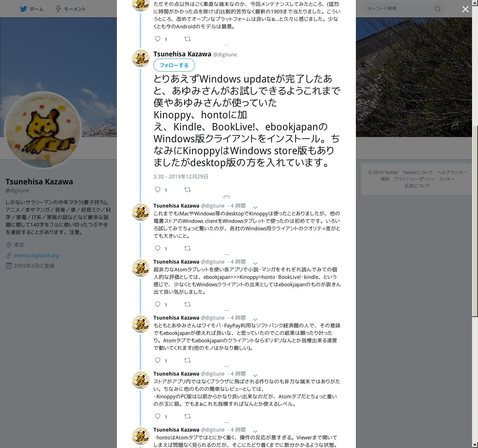Viewport: 478px width, 448px height.
Task: Click the search magnifier icon in the keyword field
Action: coord(438,9)
